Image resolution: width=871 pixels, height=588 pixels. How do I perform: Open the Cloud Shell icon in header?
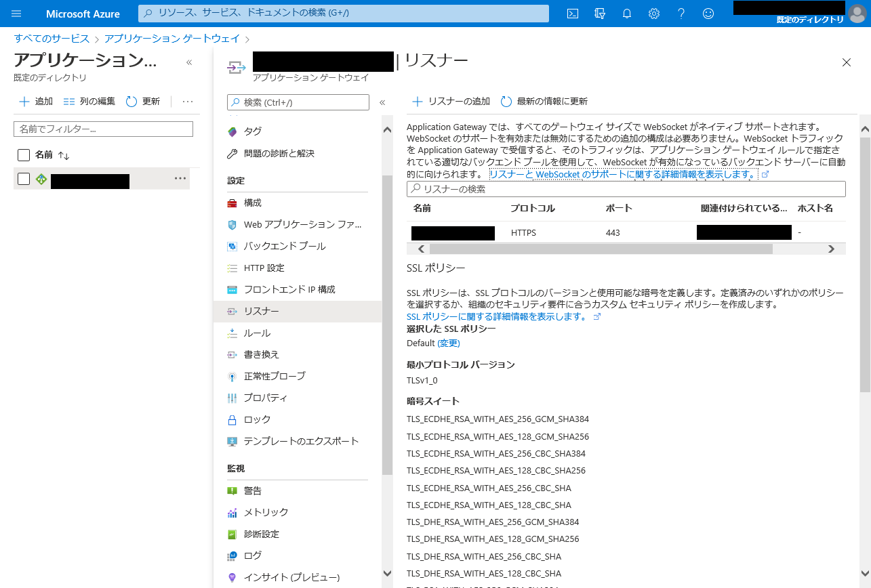click(x=573, y=14)
